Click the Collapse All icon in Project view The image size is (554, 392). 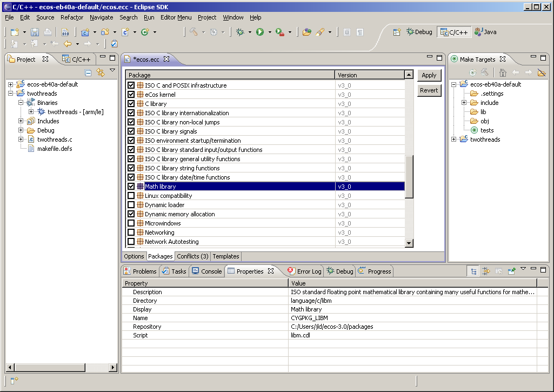pyautogui.click(x=88, y=73)
